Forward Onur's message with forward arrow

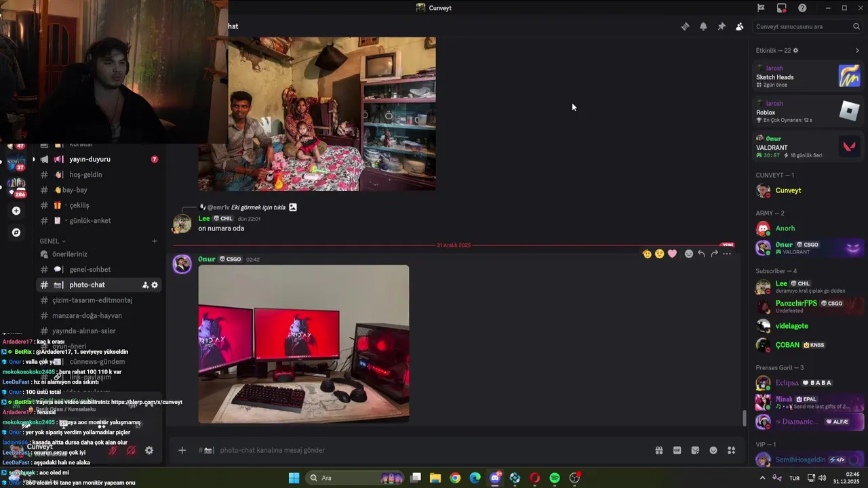point(714,253)
